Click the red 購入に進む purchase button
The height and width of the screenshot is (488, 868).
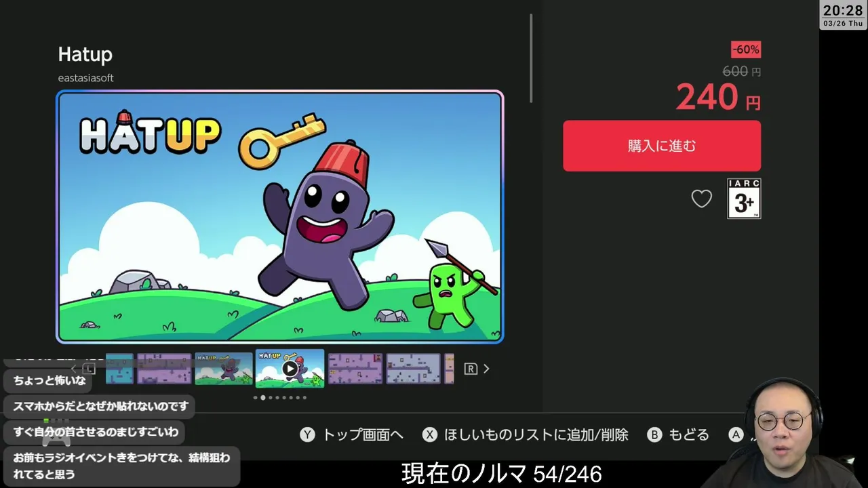(662, 146)
